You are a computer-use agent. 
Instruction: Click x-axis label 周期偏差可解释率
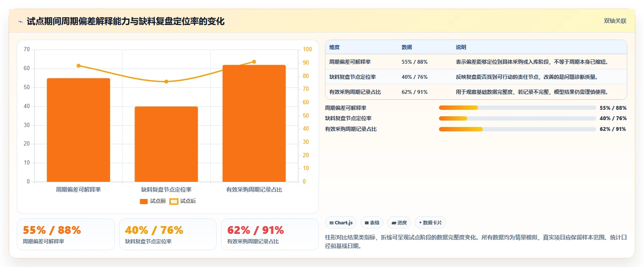78,189
